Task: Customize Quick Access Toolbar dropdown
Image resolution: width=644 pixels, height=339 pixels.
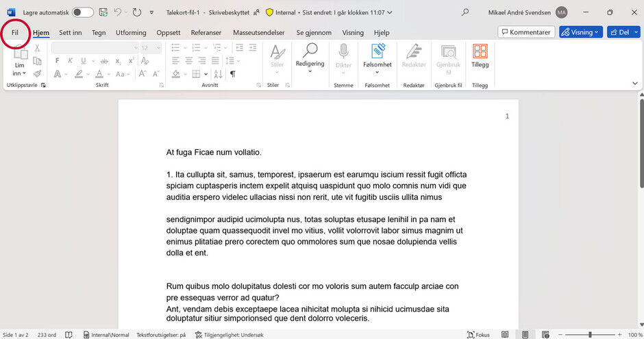Action: coord(151,12)
